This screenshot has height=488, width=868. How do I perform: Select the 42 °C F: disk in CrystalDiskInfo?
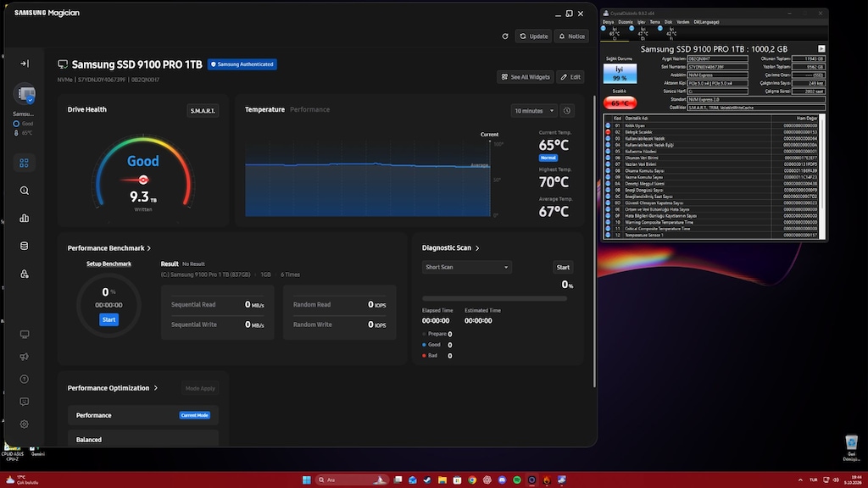670,33
